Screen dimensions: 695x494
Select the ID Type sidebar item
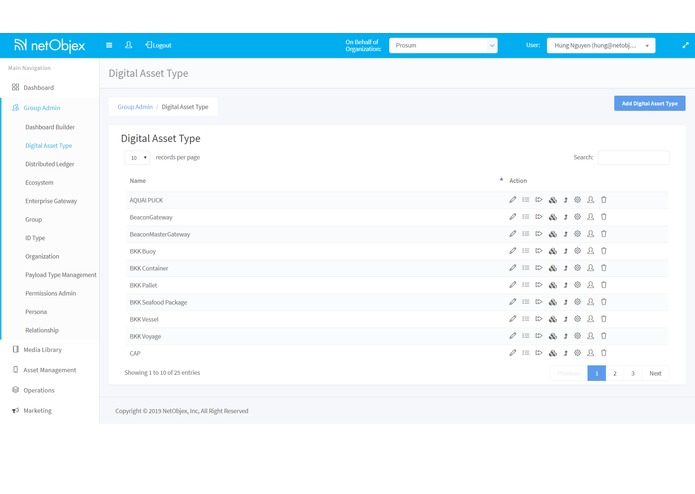(x=35, y=238)
